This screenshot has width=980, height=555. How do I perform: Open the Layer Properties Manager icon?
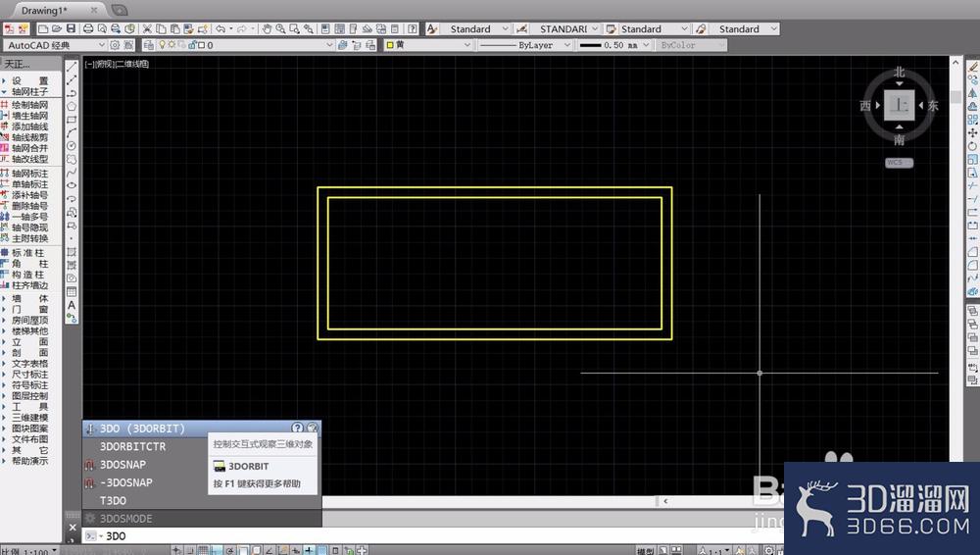coord(148,45)
